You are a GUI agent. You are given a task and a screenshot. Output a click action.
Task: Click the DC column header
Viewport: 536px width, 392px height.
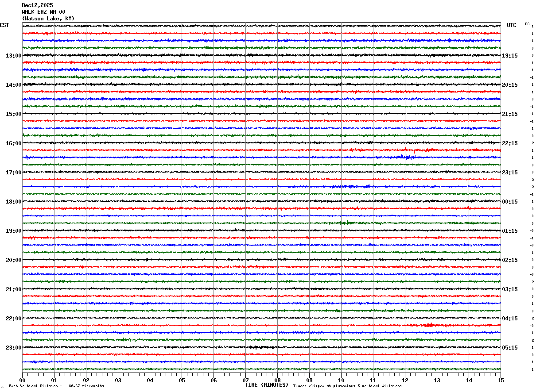(527, 24)
